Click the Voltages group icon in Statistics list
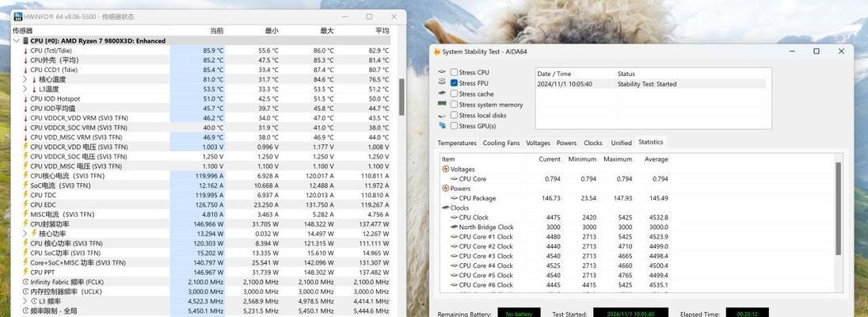The height and width of the screenshot is (317, 868). tap(446, 169)
